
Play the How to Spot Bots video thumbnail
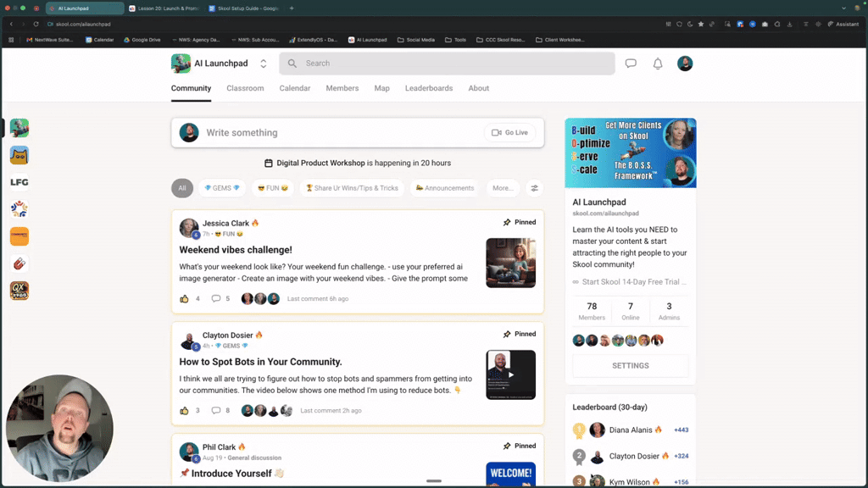511,374
